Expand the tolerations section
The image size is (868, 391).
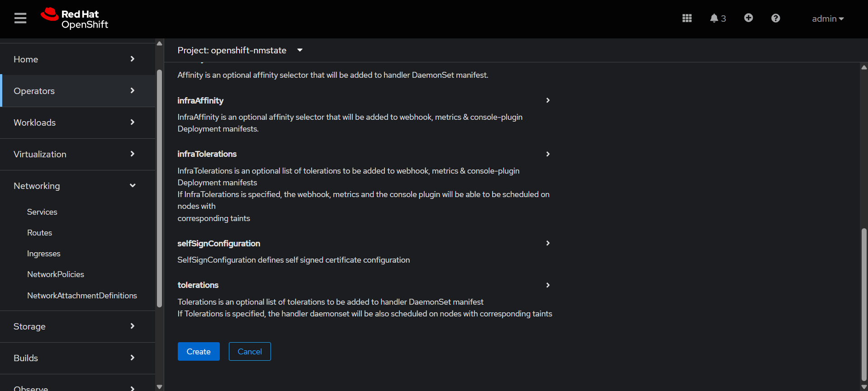tap(547, 285)
